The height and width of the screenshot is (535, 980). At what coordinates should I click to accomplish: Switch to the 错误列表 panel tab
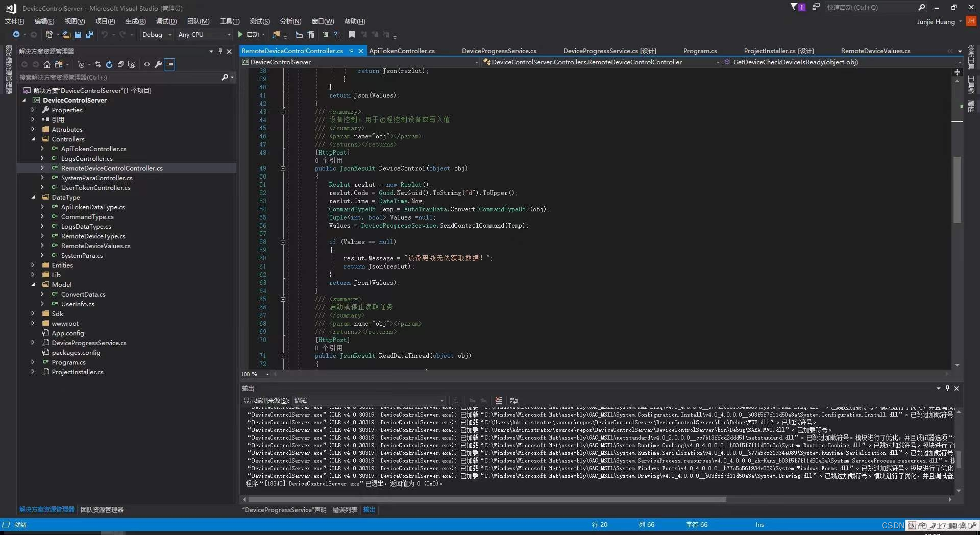345,509
